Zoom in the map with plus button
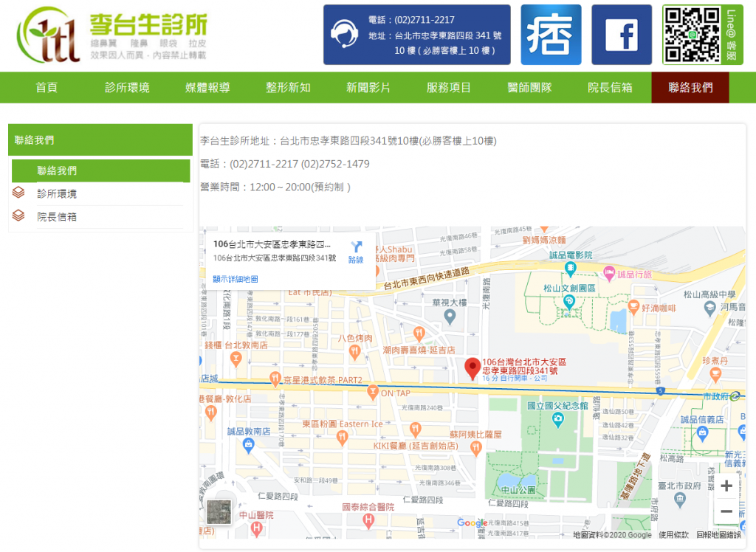This screenshot has height=552, width=756. click(x=726, y=486)
